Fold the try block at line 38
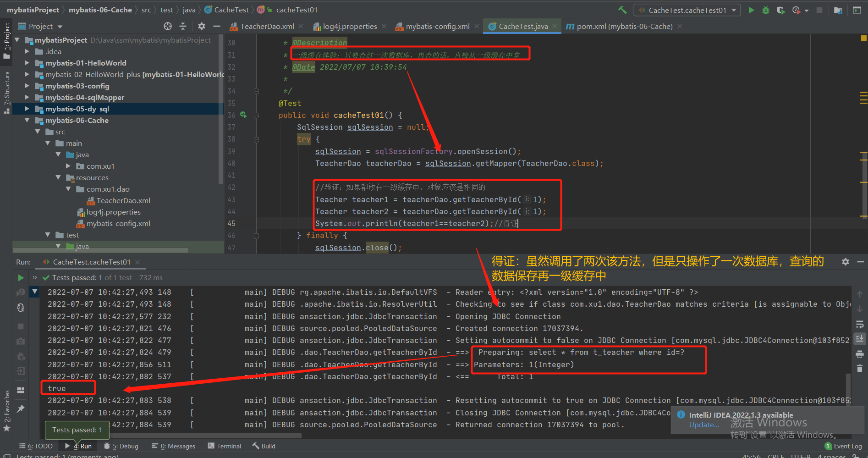Image resolution: width=868 pixels, height=458 pixels. [256, 139]
